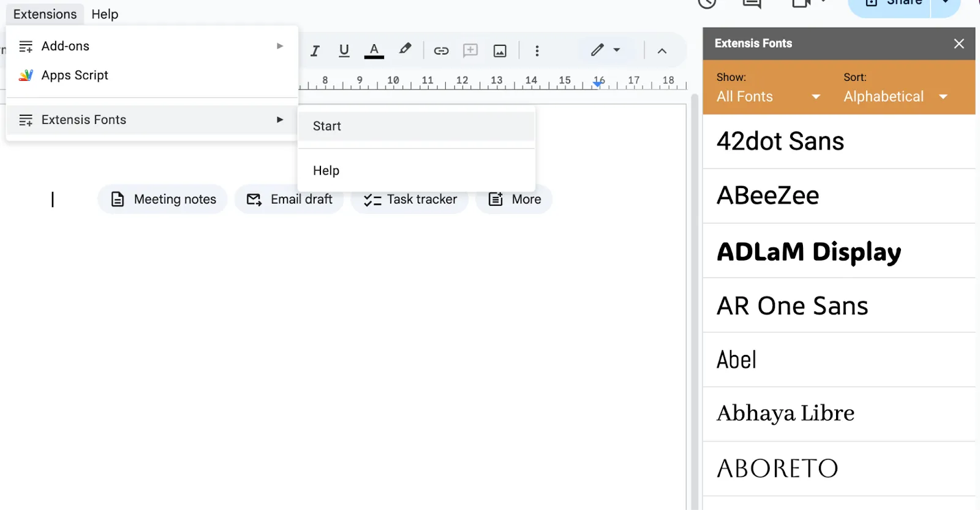Screen dimensions: 980x510
Task: Click the insert link icon
Action: point(441,51)
